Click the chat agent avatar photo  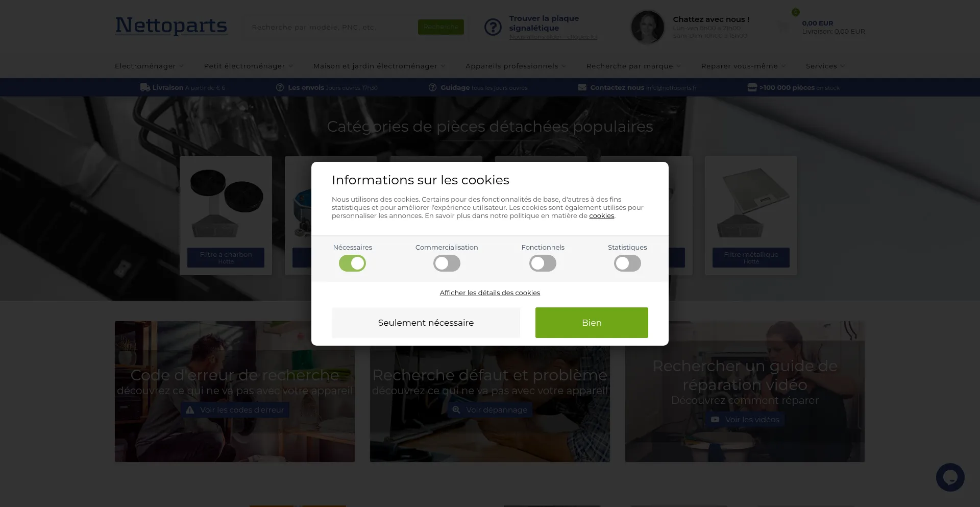(x=647, y=27)
